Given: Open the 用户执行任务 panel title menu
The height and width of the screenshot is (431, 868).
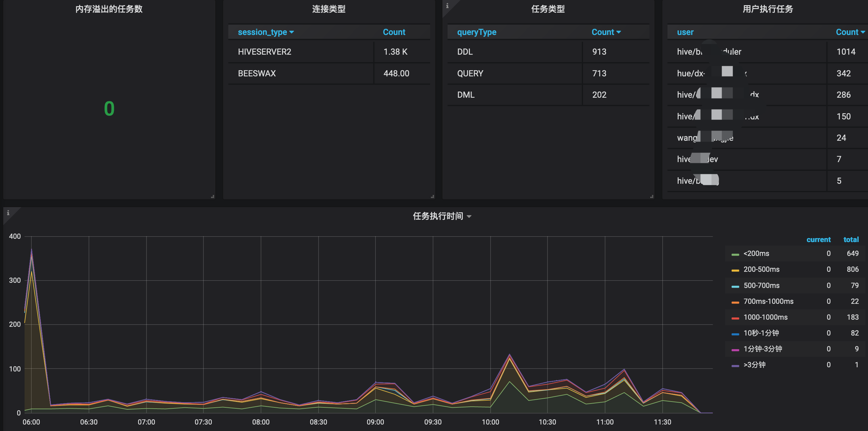Looking at the screenshot, I should point(768,9).
